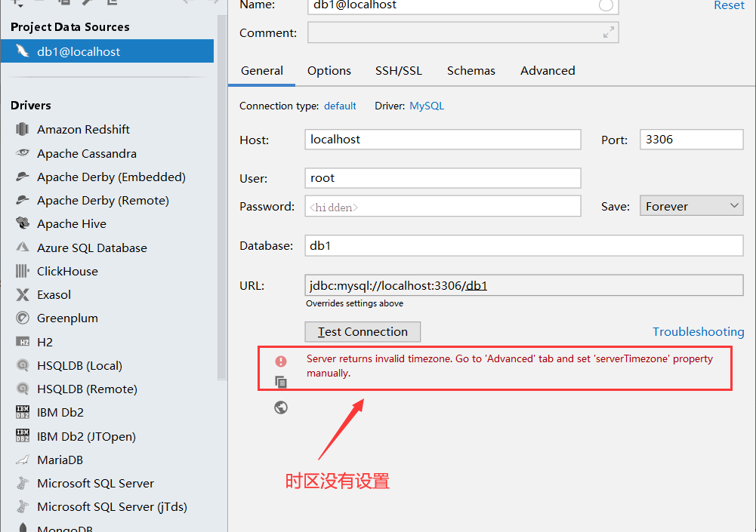Open the SSH/SSL tab

pos(399,70)
